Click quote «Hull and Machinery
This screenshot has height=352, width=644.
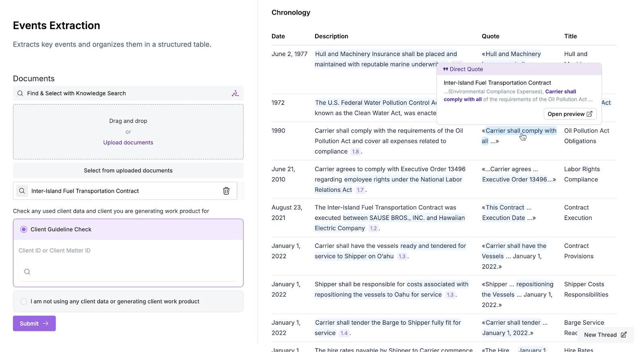pyautogui.click(x=512, y=54)
